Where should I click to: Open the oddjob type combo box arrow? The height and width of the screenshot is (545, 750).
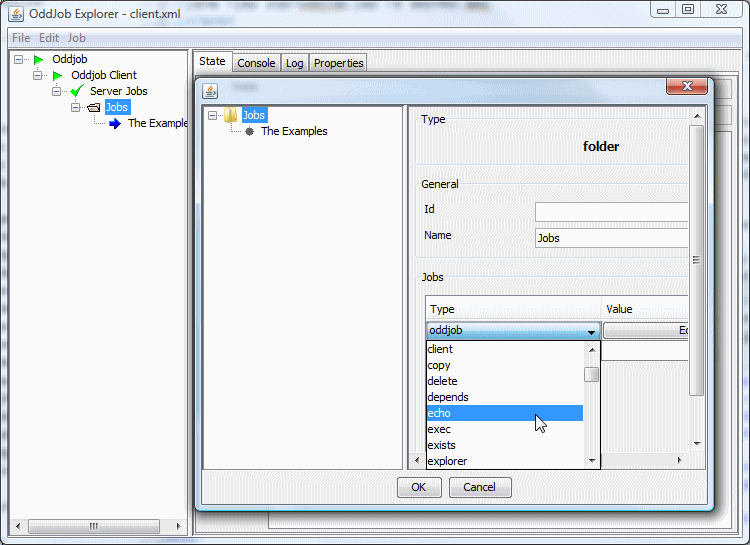(592, 331)
